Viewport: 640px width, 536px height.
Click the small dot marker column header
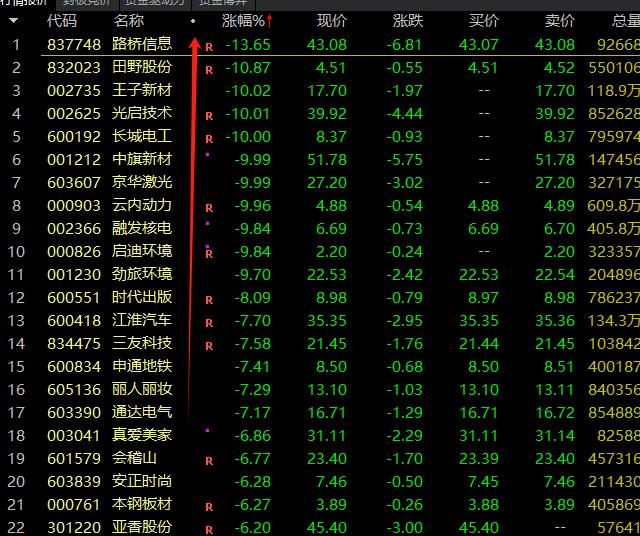coord(193,21)
